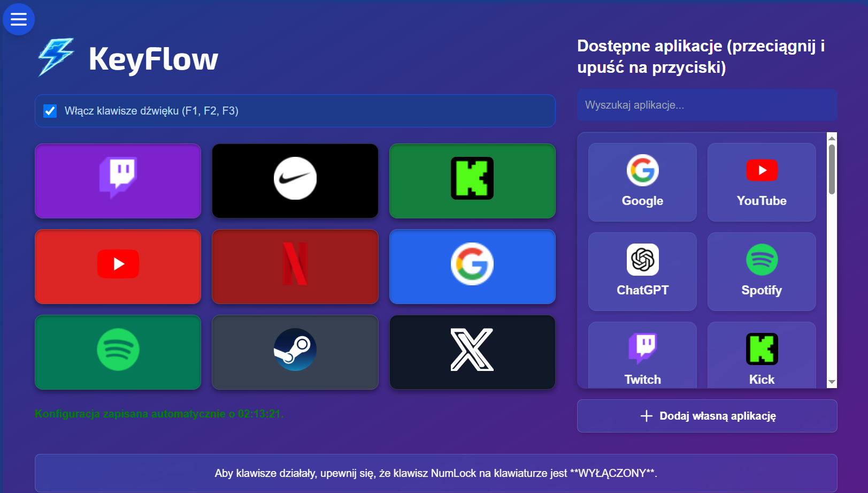Viewport: 868px width, 493px height.
Task: Click the Wyszukaj aplikacje search field
Action: pos(707,105)
